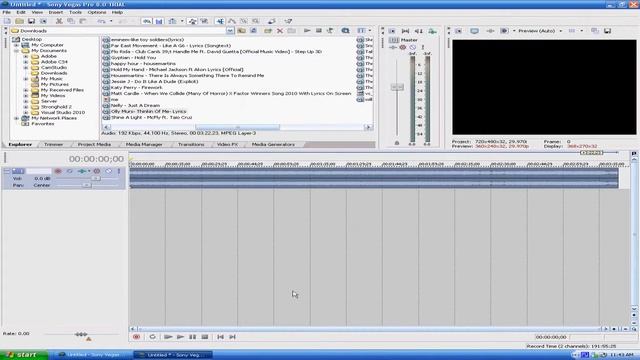The height and width of the screenshot is (360, 640).
Task: Solo the audio track
Action: (x=119, y=171)
